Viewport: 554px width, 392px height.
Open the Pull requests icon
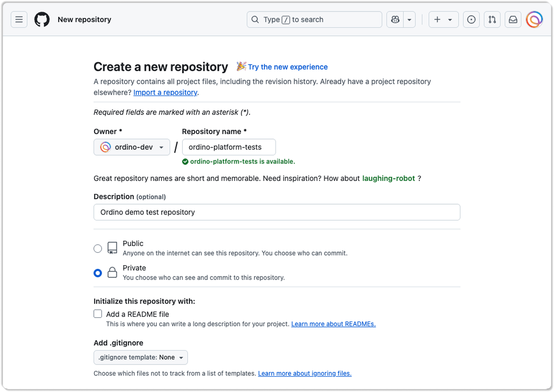pos(492,20)
